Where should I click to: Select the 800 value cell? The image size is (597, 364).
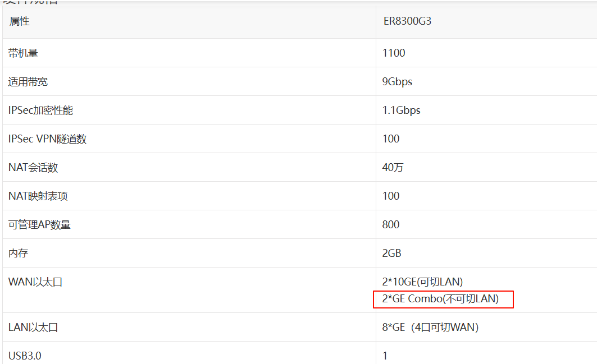point(391,225)
